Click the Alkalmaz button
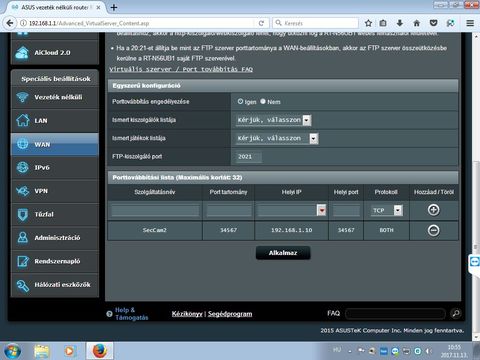Viewport: 480px width, 360px height. (283, 253)
